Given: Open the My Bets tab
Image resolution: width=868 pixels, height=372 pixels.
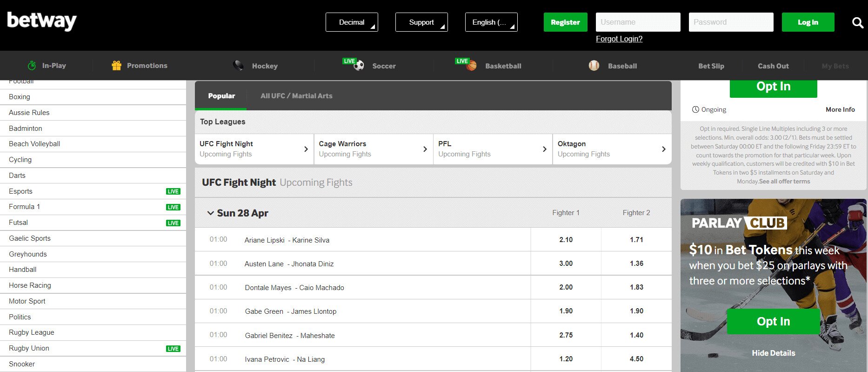Looking at the screenshot, I should tap(835, 66).
